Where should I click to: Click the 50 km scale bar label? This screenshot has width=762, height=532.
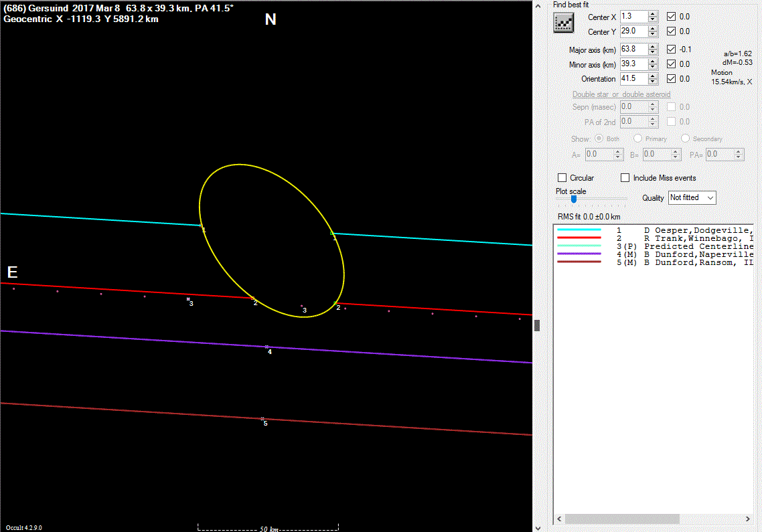pos(269,529)
